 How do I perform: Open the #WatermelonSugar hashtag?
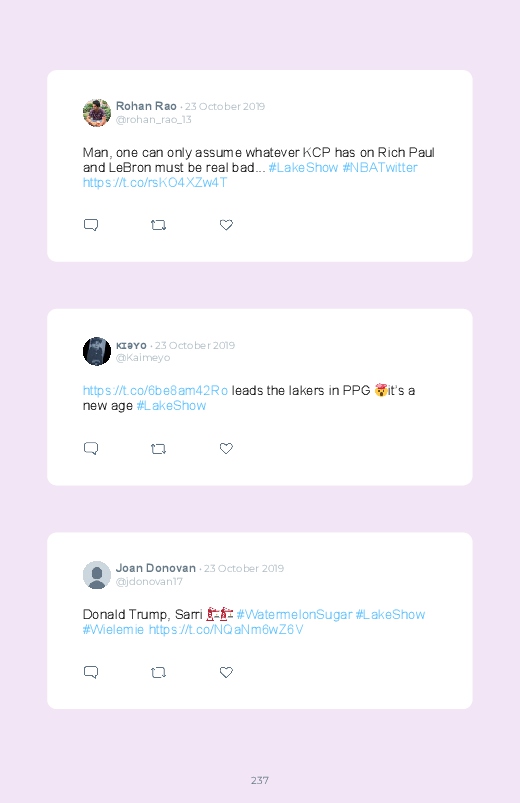[295, 615]
